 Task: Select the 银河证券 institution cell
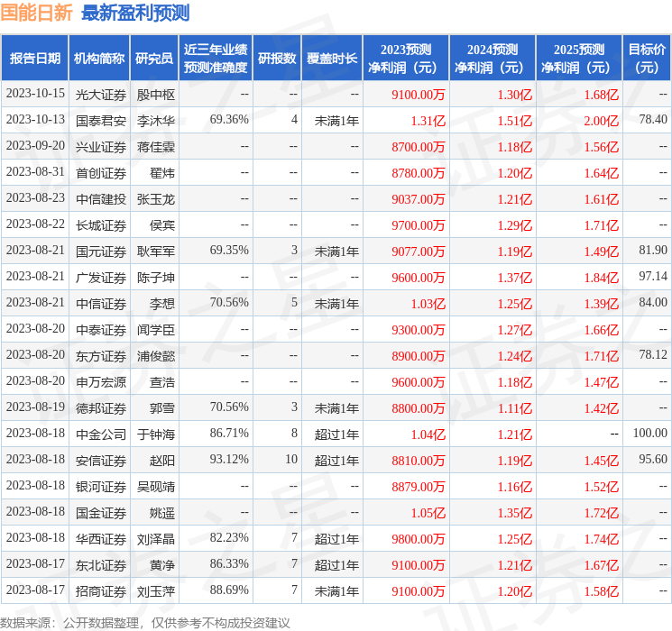point(101,487)
